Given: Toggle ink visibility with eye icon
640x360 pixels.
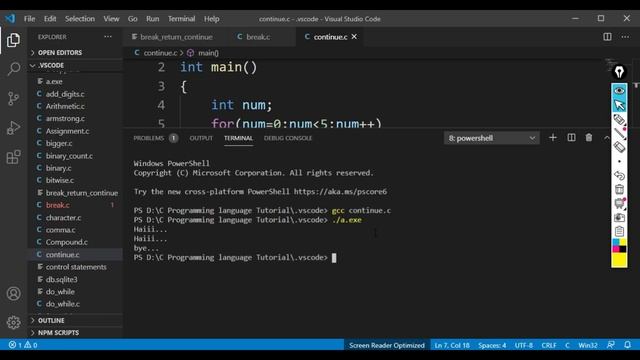Looking at the screenshot, I should [619, 91].
